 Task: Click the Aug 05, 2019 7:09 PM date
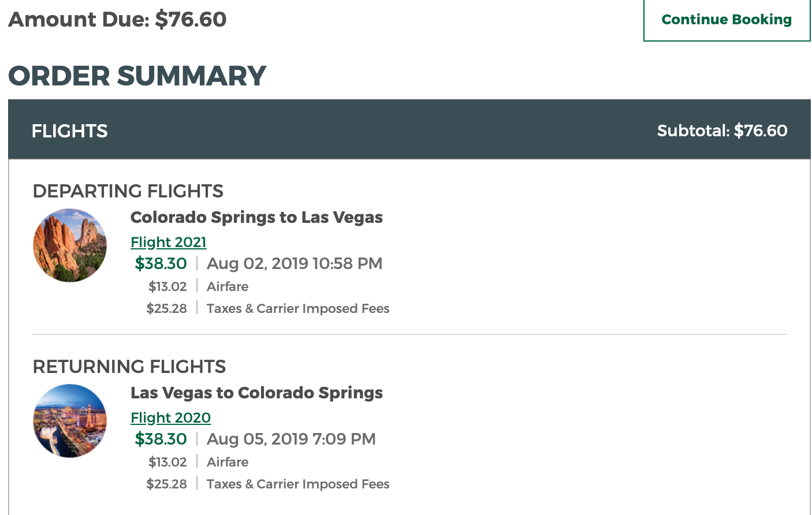(x=290, y=439)
